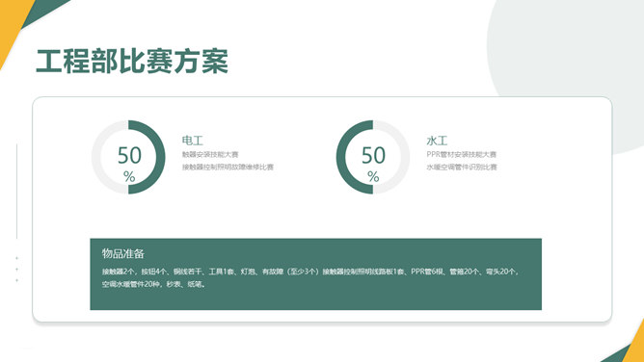644x362 pixels.
Task: Select the 水工 50% donut chart
Action: [373, 157]
